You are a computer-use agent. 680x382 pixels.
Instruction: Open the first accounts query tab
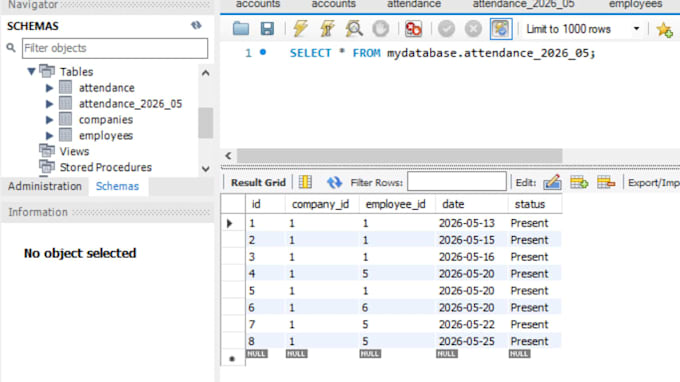coord(258,5)
